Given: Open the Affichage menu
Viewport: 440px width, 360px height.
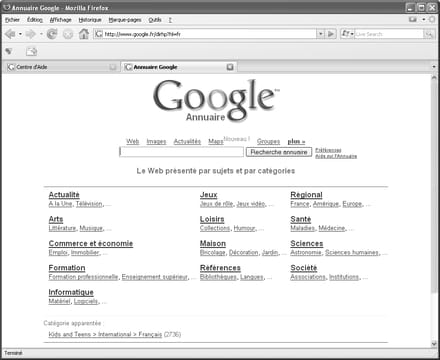Looking at the screenshot, I should (60, 20).
